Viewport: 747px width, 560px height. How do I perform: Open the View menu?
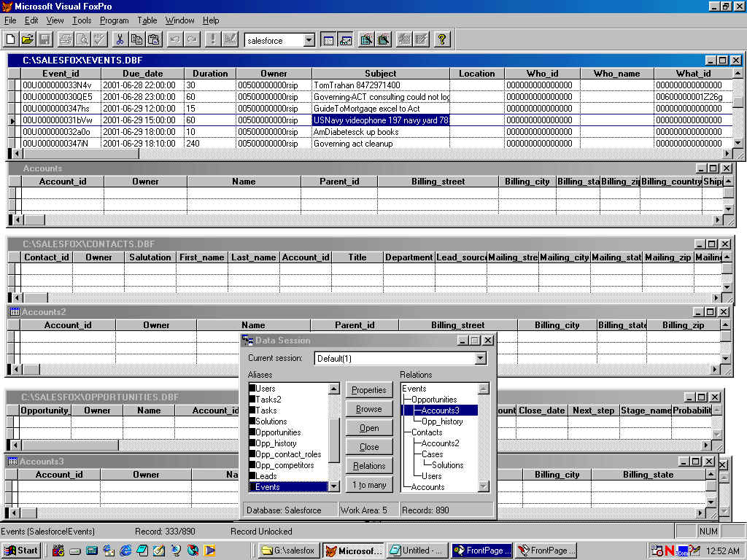(55, 20)
